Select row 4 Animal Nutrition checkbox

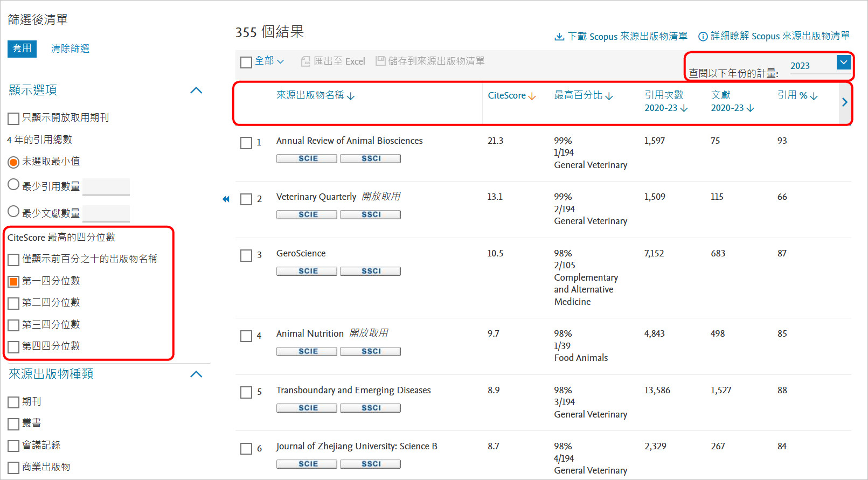coord(246,336)
